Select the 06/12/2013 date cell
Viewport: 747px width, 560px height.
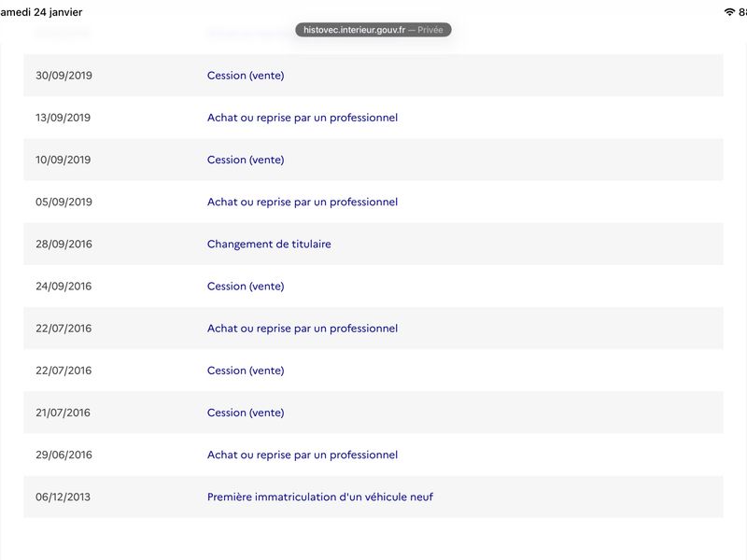(x=63, y=497)
